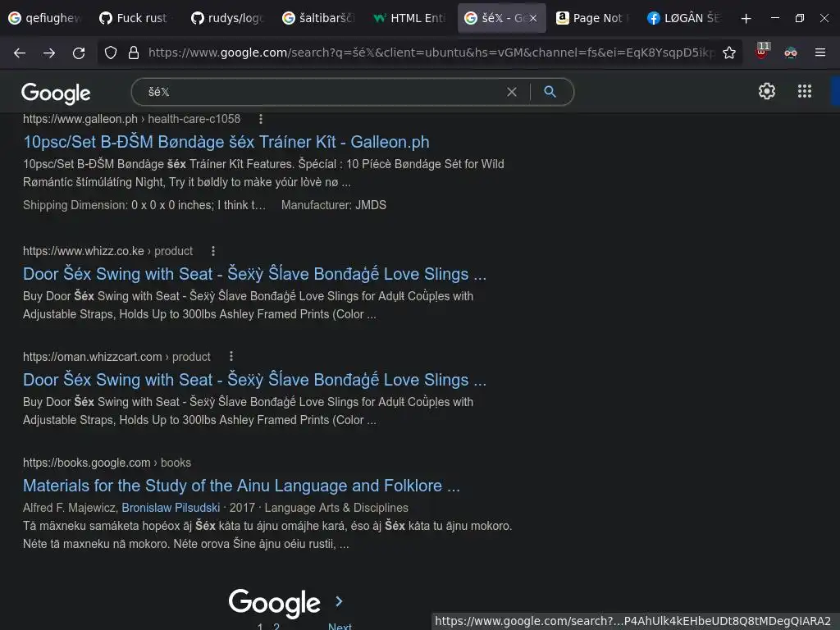This screenshot has width=840, height=630.
Task: Open the Bronislaw Pilsudski author link
Action: pos(171,507)
